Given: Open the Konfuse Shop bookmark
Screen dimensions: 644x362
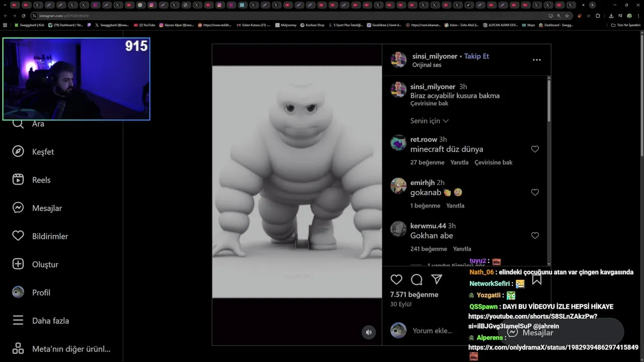Looking at the screenshot, I should tap(312, 25).
